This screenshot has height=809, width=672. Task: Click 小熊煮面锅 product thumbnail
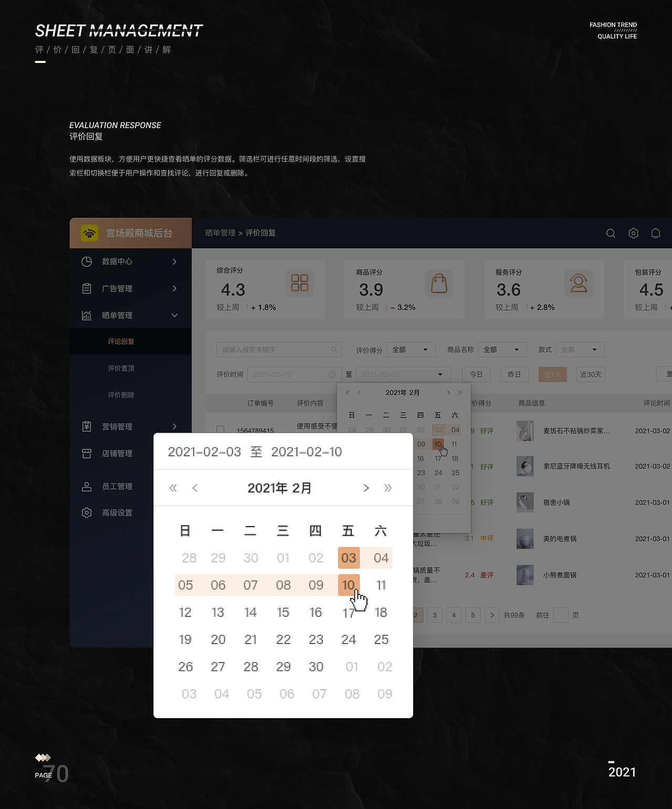click(525, 575)
